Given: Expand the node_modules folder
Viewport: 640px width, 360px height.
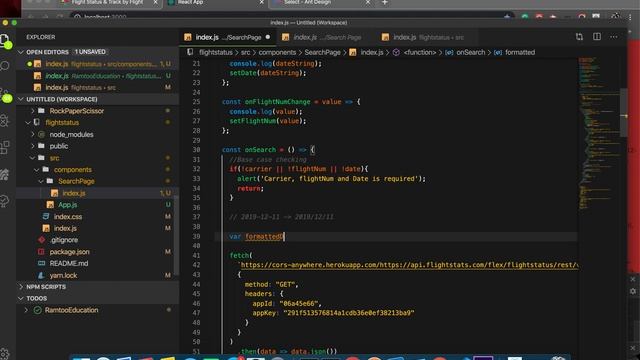Looking at the screenshot, I should pos(33,134).
